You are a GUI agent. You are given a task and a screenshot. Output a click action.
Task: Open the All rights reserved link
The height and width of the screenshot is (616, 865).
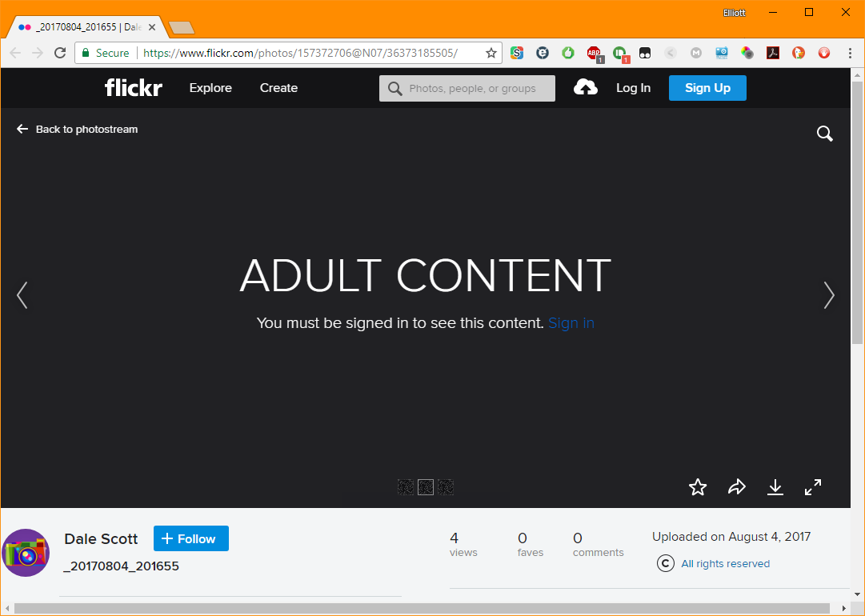point(725,564)
